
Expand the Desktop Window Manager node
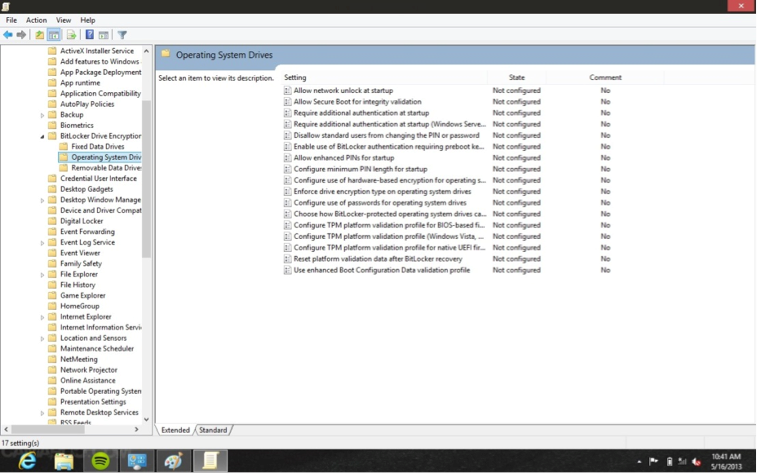[x=42, y=200]
